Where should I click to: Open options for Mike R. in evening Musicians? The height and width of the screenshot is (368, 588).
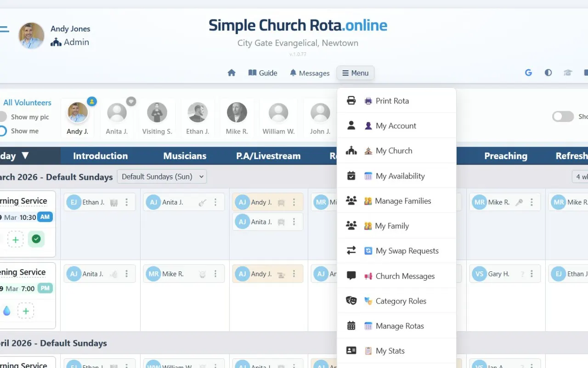click(215, 274)
